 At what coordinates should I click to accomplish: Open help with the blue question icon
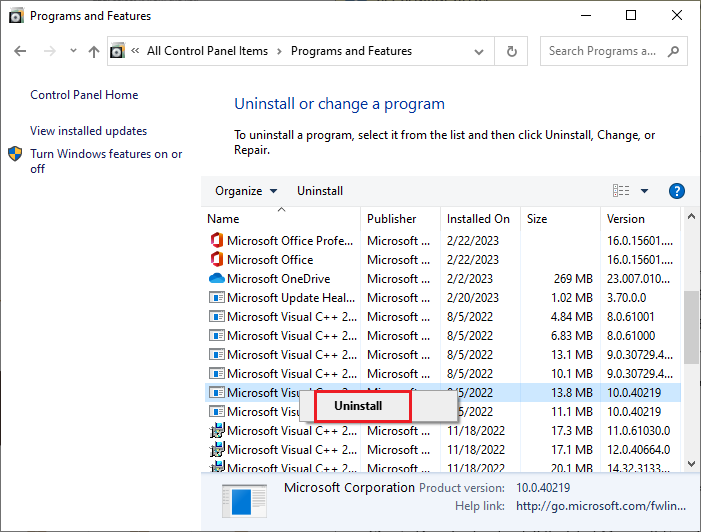coord(677,191)
